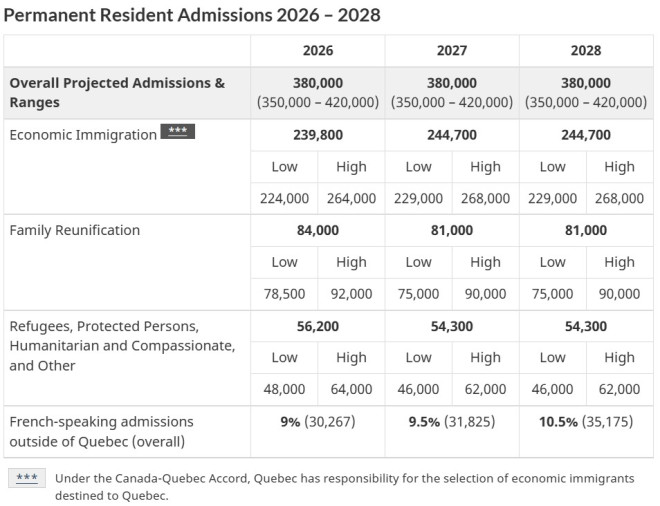Click the Economic Immigration row label

click(83, 135)
